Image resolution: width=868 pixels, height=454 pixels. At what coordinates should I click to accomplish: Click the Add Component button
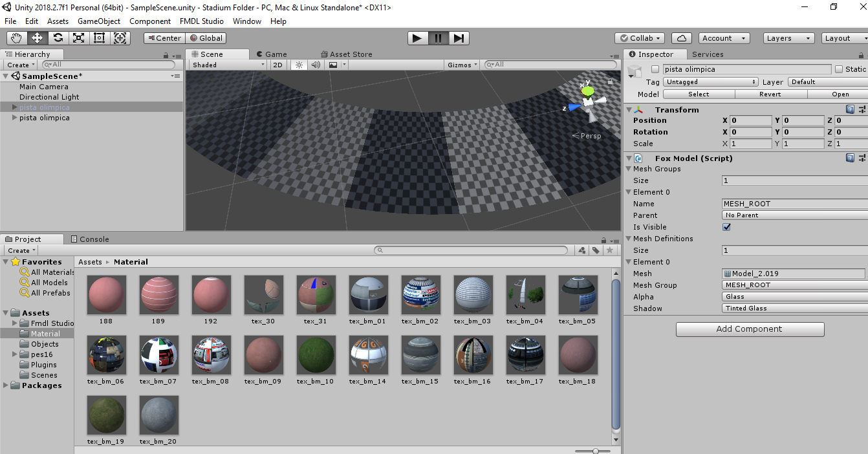pyautogui.click(x=750, y=329)
